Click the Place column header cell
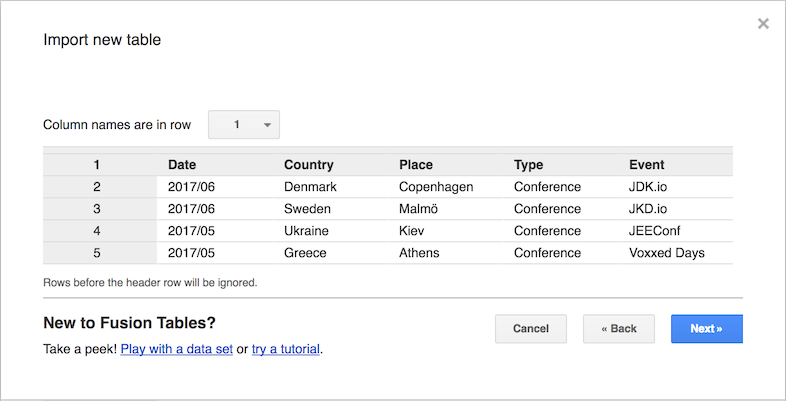The width and height of the screenshot is (786, 401). [416, 165]
